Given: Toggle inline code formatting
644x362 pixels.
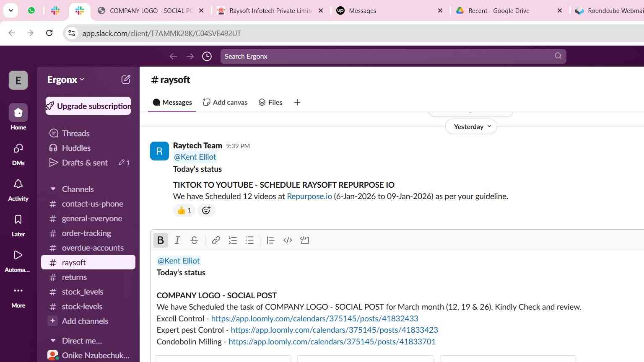Looking at the screenshot, I should click(x=288, y=240).
